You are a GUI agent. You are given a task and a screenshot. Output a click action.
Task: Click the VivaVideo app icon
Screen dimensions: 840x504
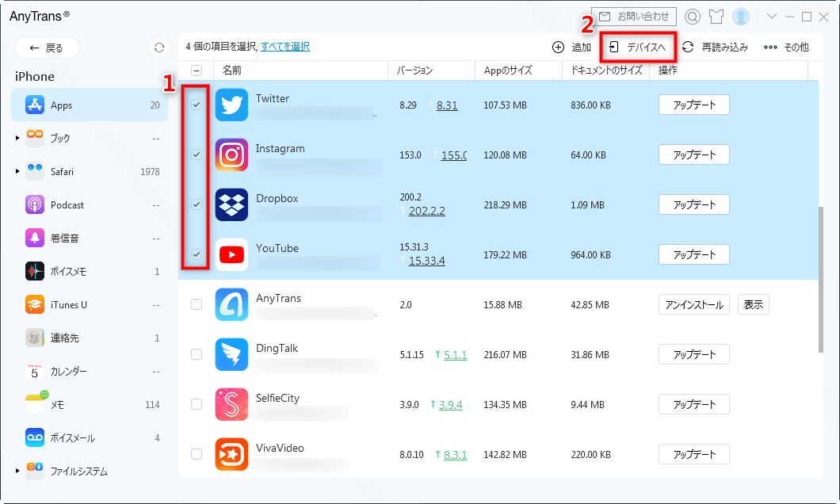tap(231, 454)
